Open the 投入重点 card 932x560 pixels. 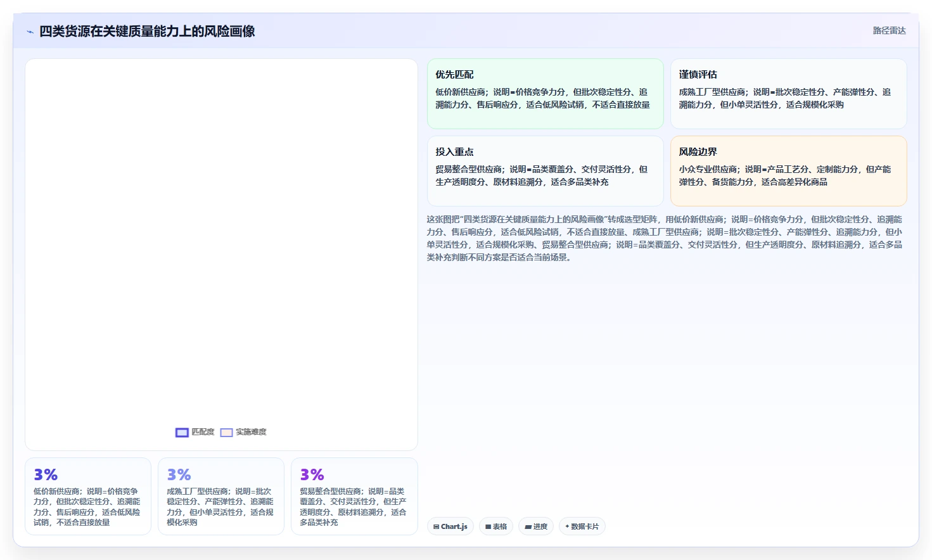click(545, 171)
